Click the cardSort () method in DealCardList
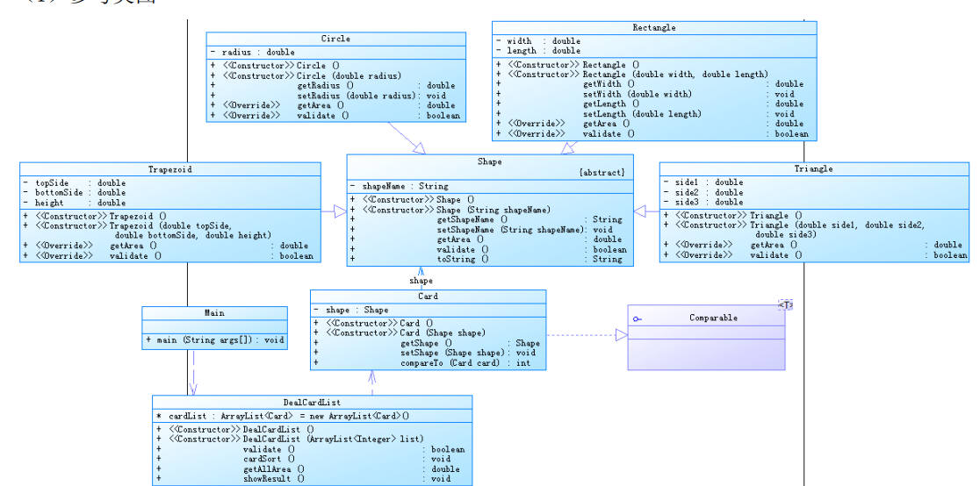980x486 pixels. click(x=270, y=459)
